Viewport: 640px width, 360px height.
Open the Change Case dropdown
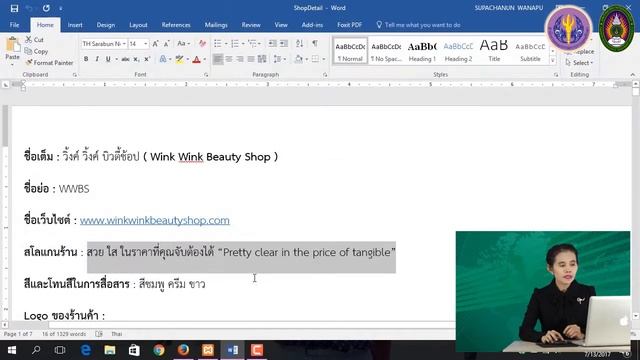point(183,44)
